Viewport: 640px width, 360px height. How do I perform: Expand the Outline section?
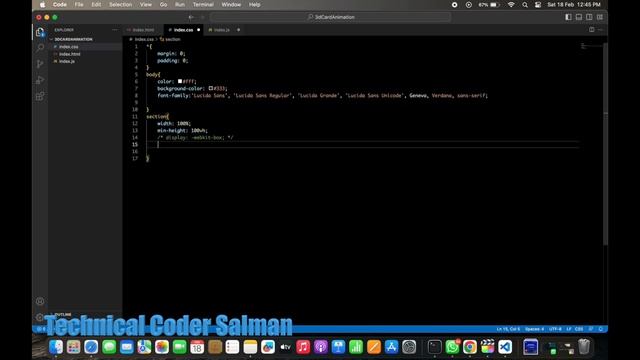[63, 315]
